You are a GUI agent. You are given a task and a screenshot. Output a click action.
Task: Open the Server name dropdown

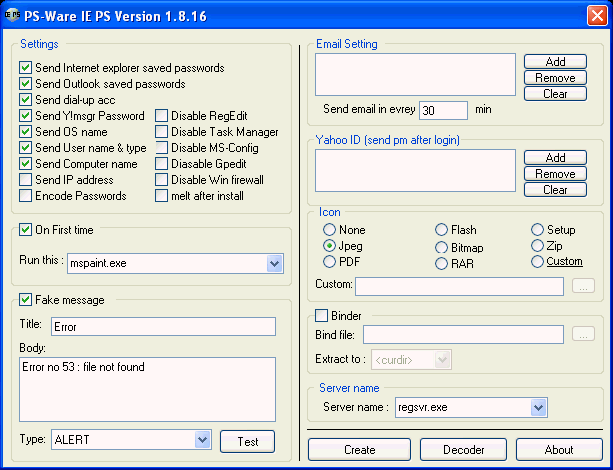(x=539, y=407)
